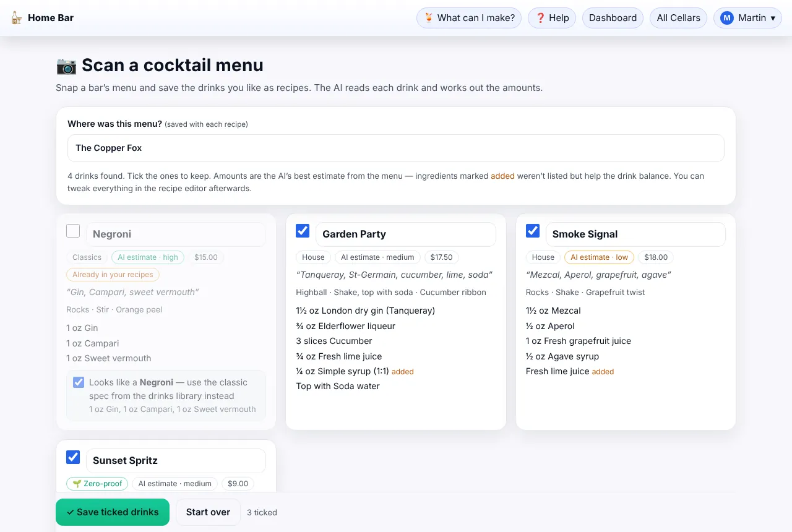Image resolution: width=792 pixels, height=532 pixels.
Task: Click the Zero-proof tag on Sunset Spritz
Action: click(97, 484)
